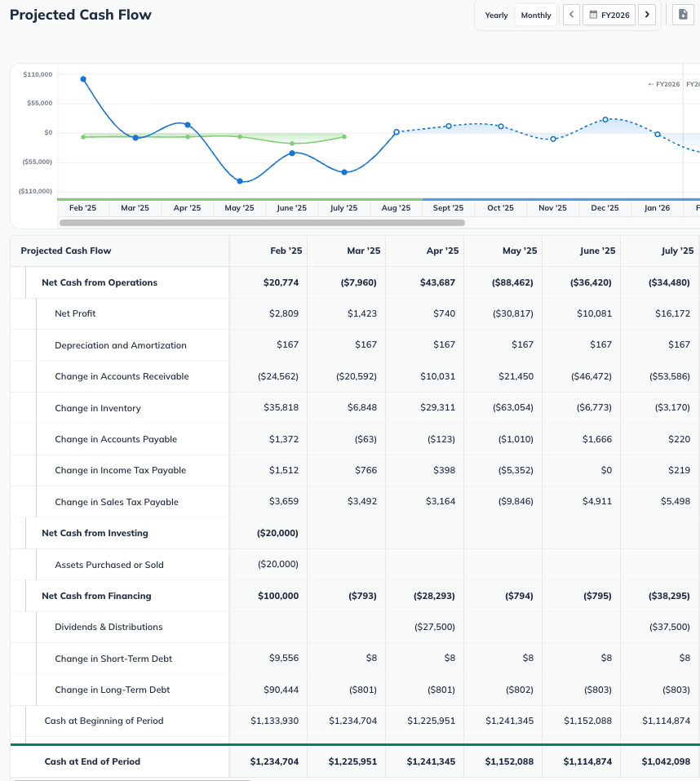Click the $90,444 long-term debt value
Viewport: 700px width, 781px height.
pyautogui.click(x=281, y=690)
